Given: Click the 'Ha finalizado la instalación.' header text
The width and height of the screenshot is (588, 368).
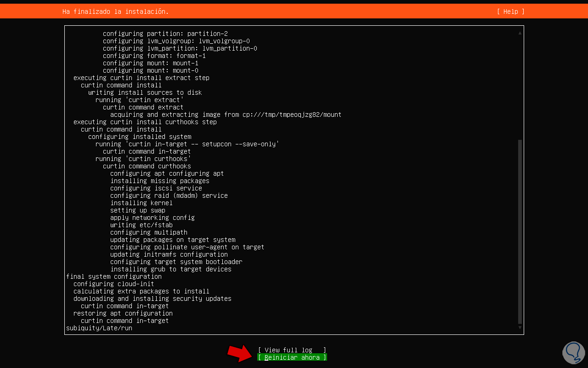Looking at the screenshot, I should click(x=116, y=11).
